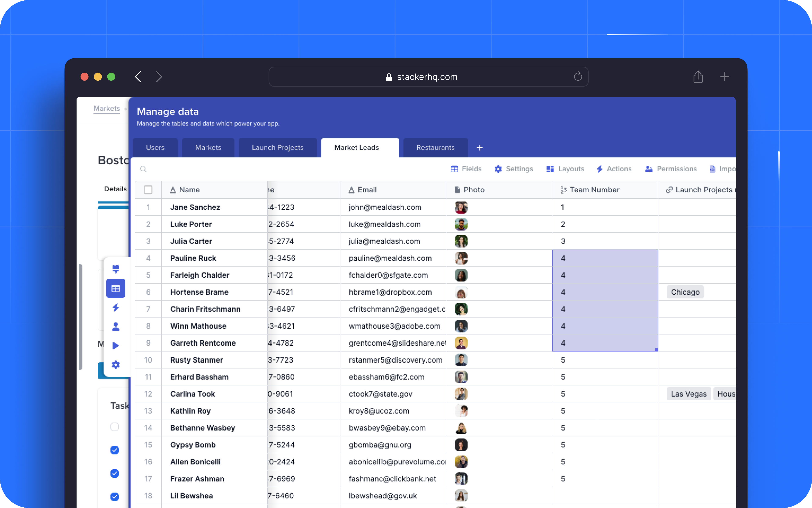Uncheck the second checked task checkbox
Screen dimensions: 812x508
click(115, 473)
